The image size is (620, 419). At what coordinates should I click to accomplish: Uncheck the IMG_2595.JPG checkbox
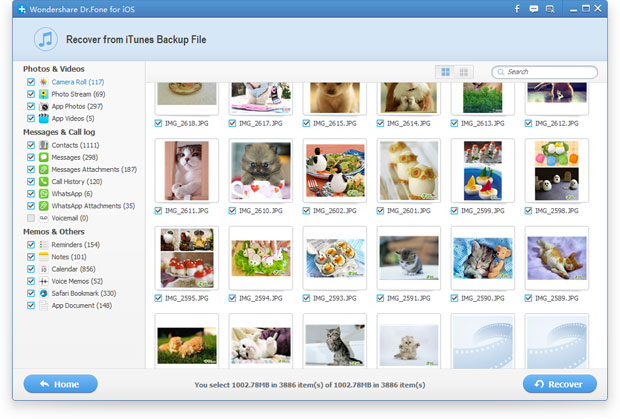(x=158, y=298)
